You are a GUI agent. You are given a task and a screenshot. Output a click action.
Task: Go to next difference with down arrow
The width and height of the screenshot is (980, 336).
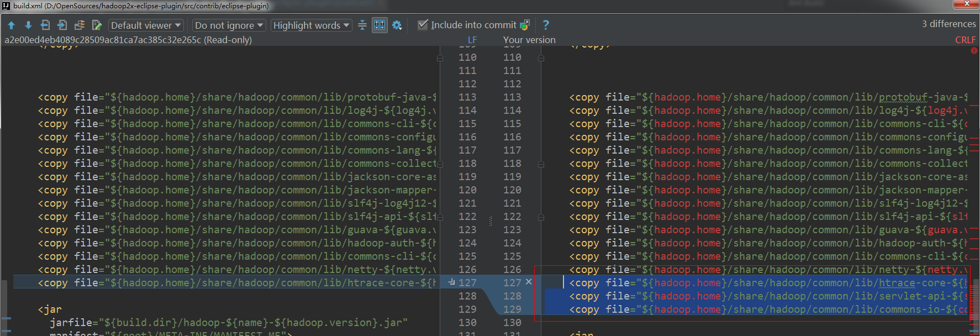(x=28, y=25)
